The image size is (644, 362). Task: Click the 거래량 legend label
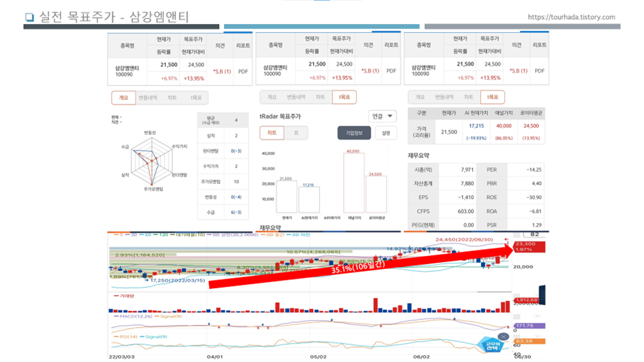pyautogui.click(x=123, y=296)
